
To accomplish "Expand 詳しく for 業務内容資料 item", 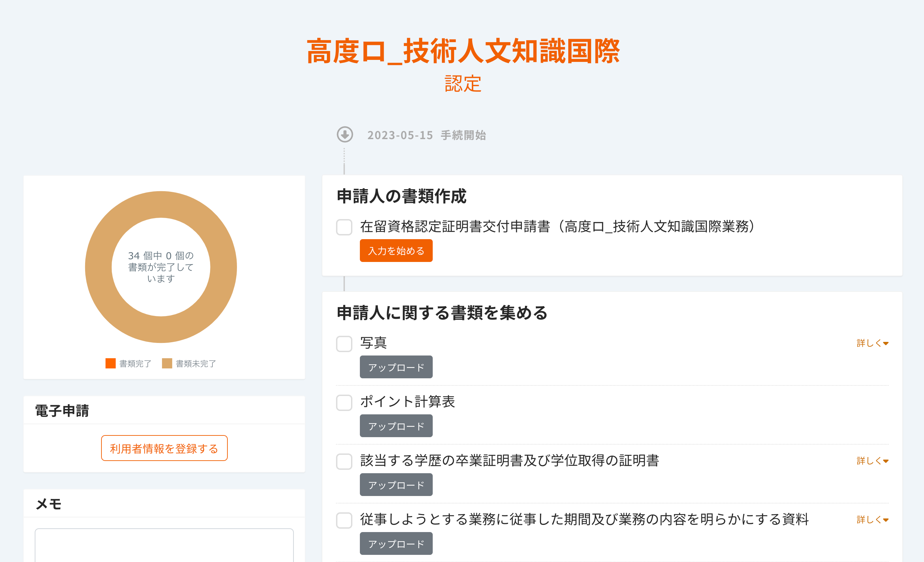I will click(x=872, y=520).
